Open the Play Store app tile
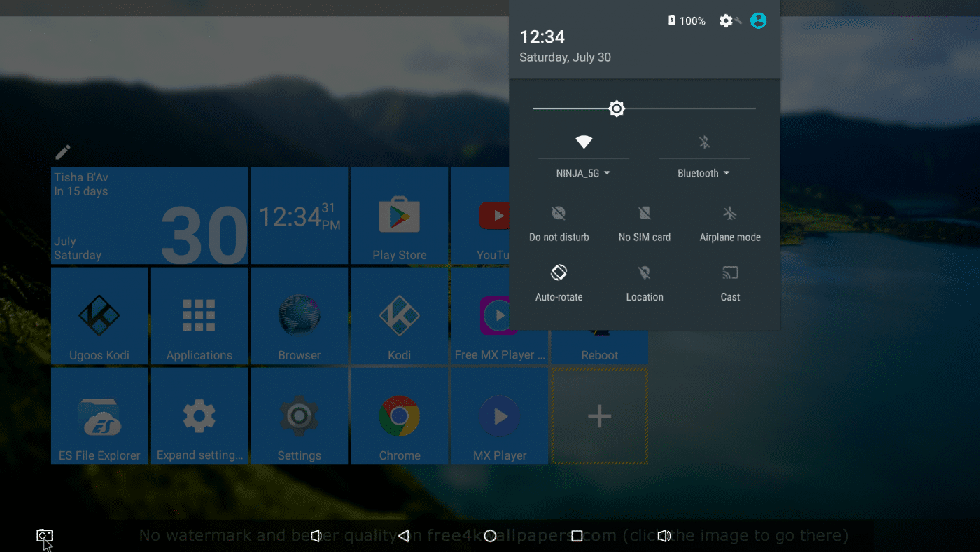Viewport: 980px width, 552px height. pos(399,216)
